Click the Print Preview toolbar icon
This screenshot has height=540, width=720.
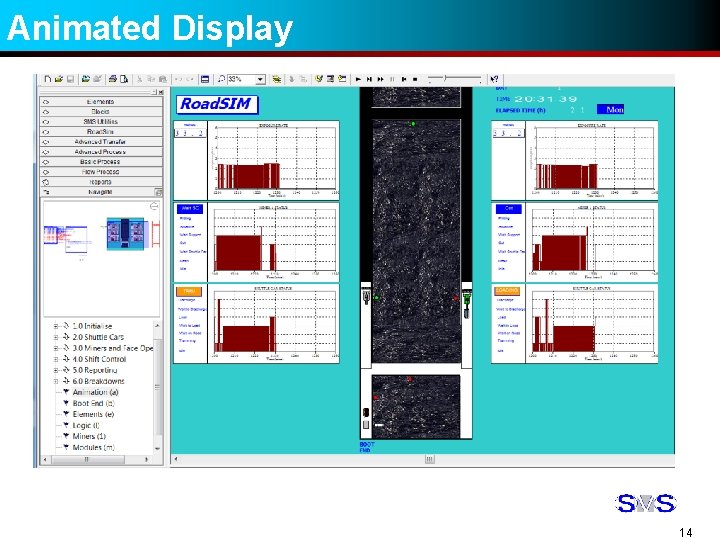click(124, 79)
